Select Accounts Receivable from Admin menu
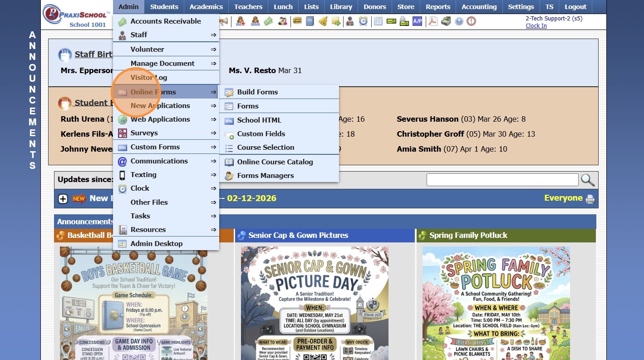644x360 pixels. click(166, 21)
